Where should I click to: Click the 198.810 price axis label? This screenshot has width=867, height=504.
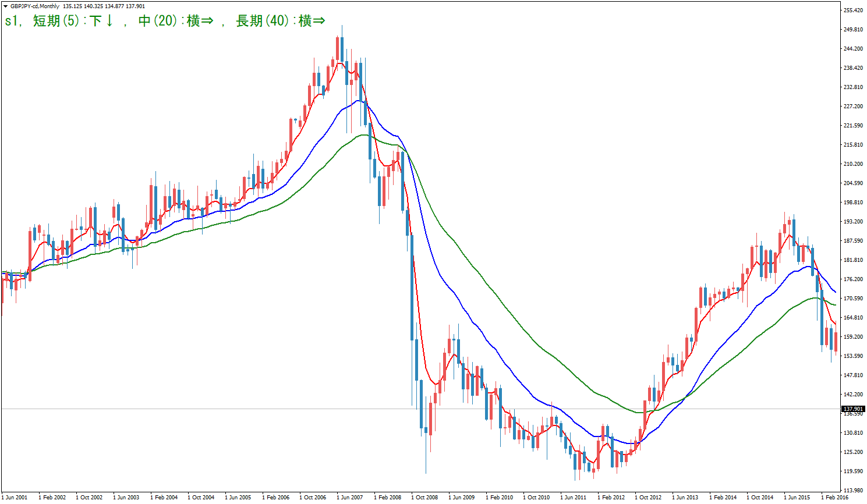853,203
